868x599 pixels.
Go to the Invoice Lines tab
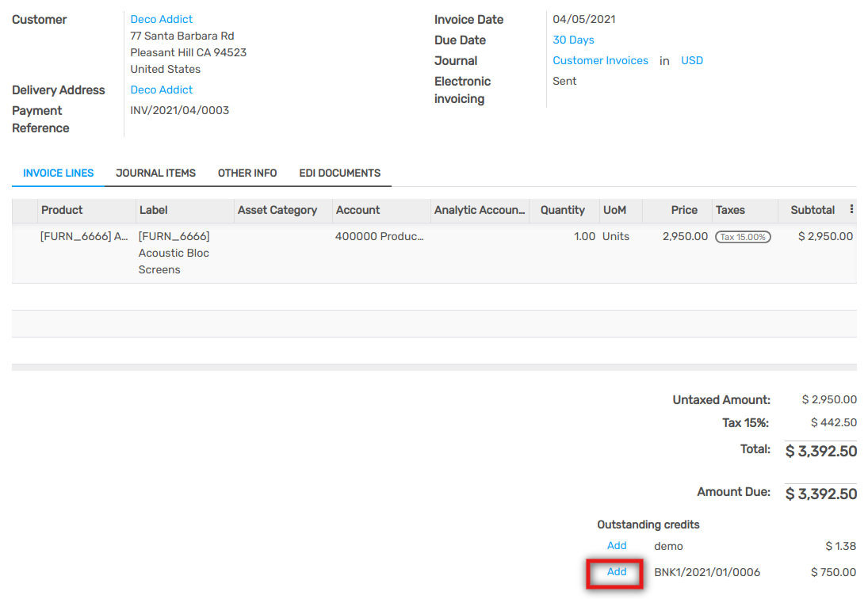(x=59, y=173)
